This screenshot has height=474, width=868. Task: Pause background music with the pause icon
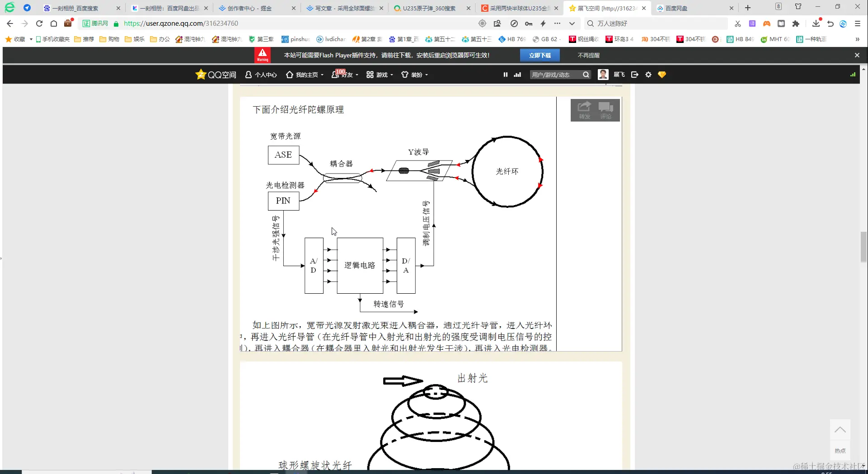click(505, 75)
